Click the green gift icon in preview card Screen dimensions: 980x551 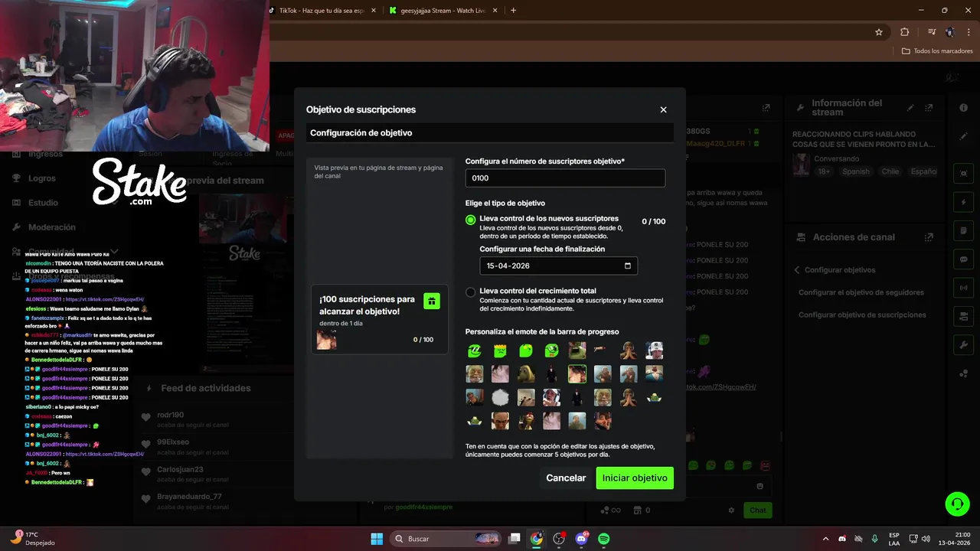432,301
